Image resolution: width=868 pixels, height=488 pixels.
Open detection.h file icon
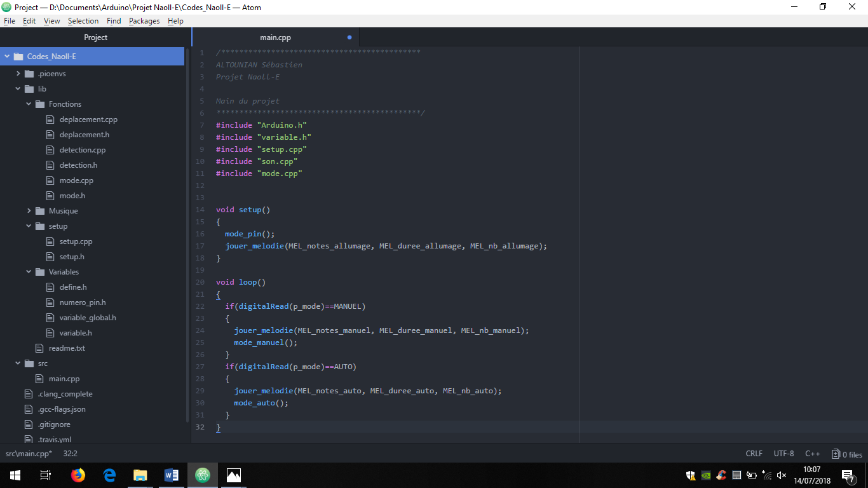[51, 165]
